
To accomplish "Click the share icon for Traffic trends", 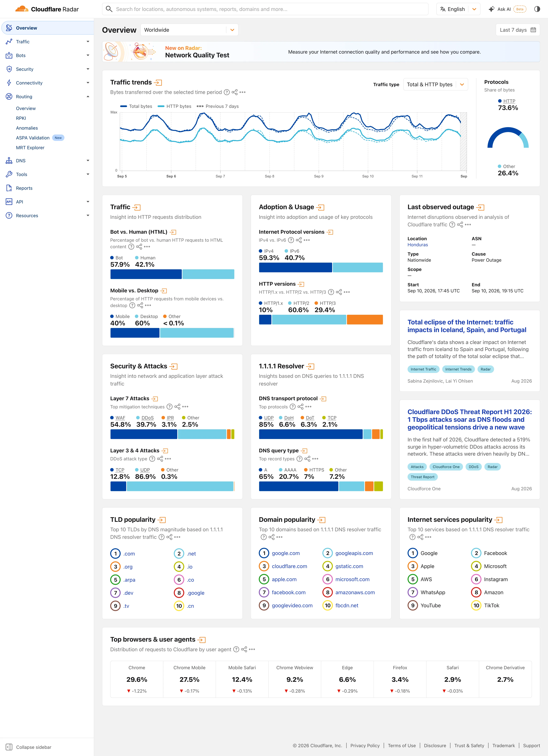I will click(235, 92).
